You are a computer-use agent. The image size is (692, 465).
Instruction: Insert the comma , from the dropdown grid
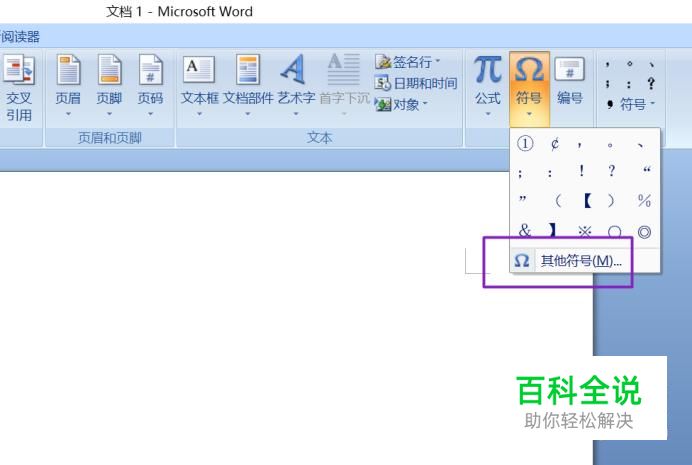(x=579, y=144)
